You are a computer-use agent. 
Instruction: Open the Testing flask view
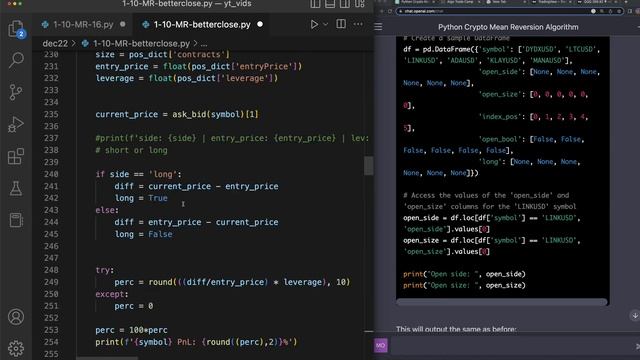click(x=16, y=188)
